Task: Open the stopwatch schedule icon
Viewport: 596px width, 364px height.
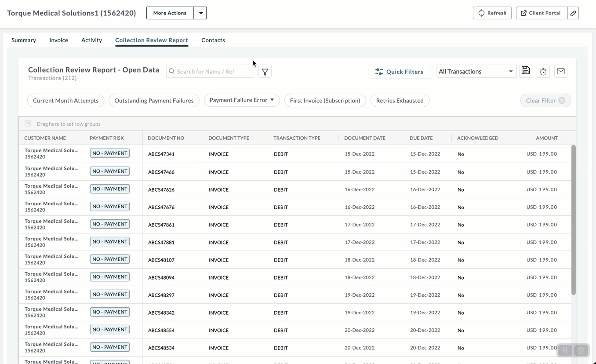Action: coord(543,71)
